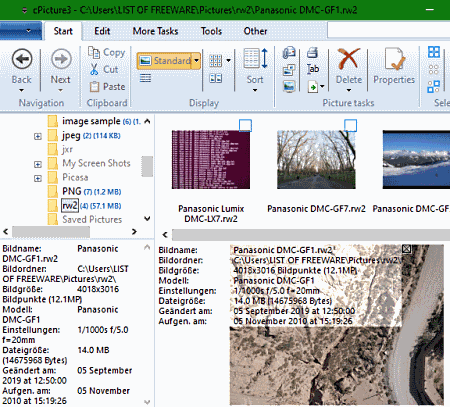Viewport: 450px width, 407px height.
Task: Select the jpeg folder in tree
Action: (x=71, y=135)
